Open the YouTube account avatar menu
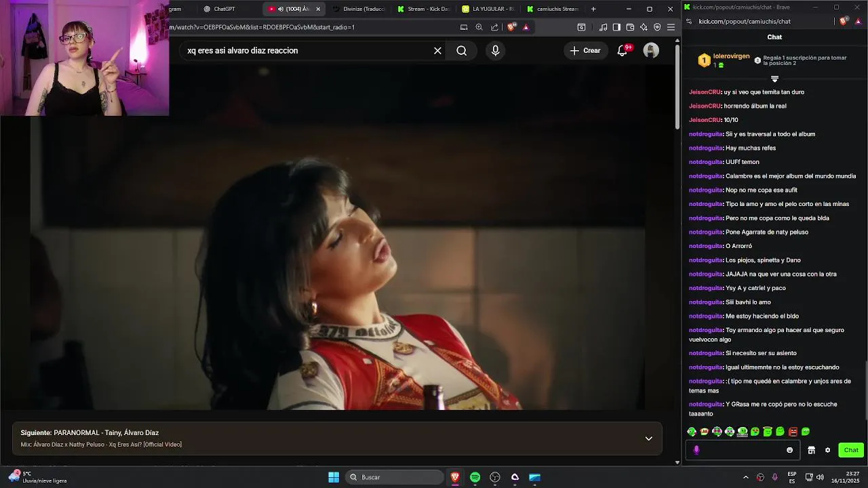 tap(651, 51)
